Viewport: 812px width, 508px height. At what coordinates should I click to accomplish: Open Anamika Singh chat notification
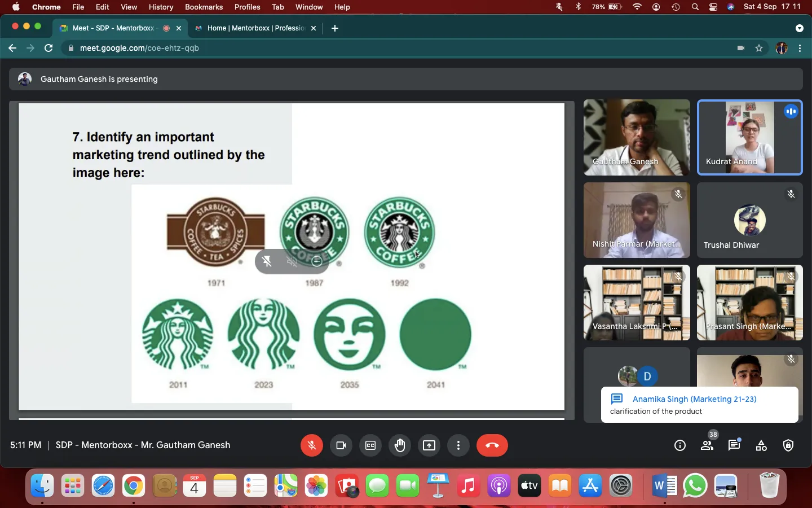[x=700, y=405]
